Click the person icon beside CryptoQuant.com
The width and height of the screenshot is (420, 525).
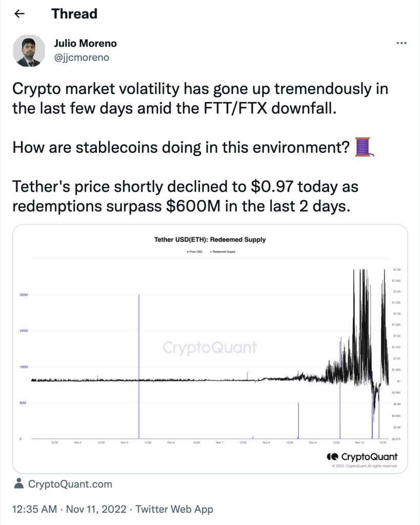pos(19,483)
